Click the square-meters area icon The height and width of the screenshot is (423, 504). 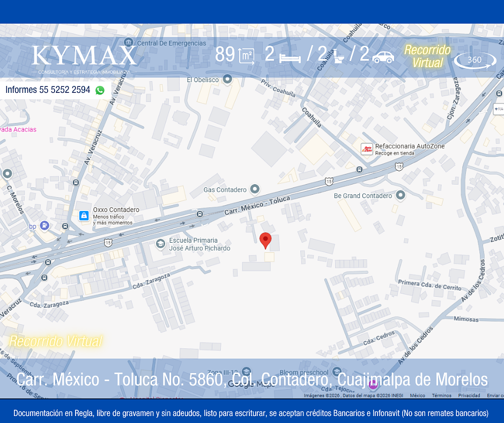(x=246, y=55)
